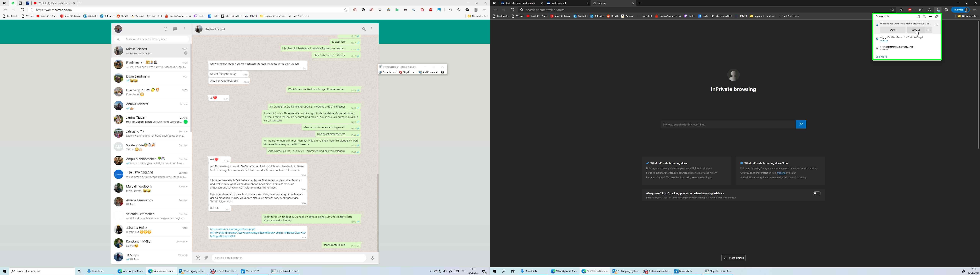Pin the Downloads panel

937,17
